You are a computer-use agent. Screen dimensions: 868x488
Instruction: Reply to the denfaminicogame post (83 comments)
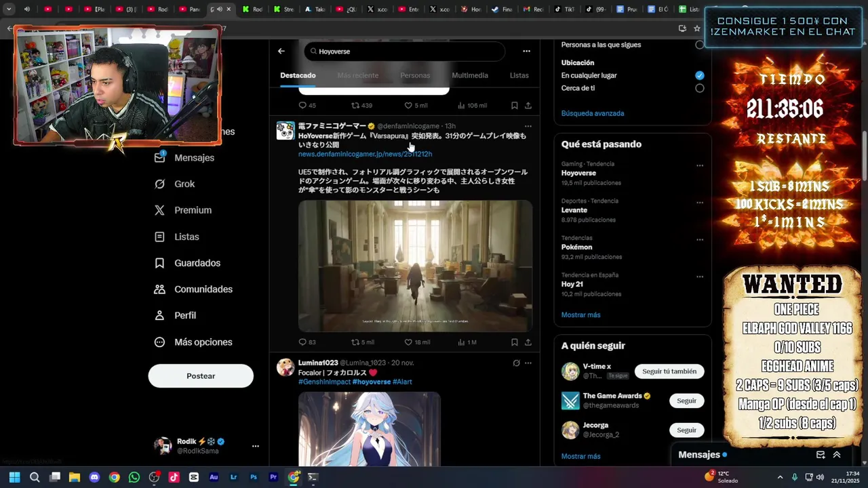coord(307,342)
